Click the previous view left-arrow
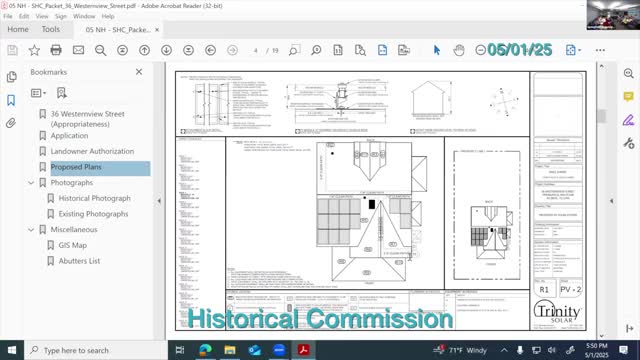The image size is (640, 360). click(211, 50)
